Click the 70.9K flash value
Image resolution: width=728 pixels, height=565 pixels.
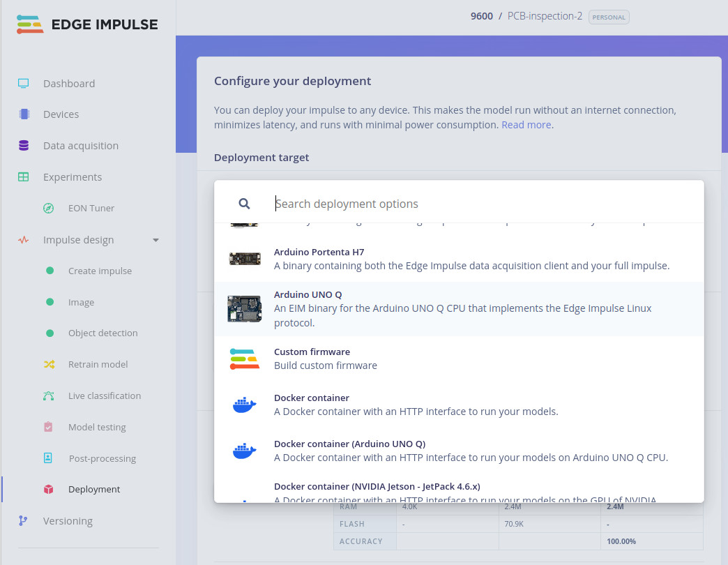point(513,524)
